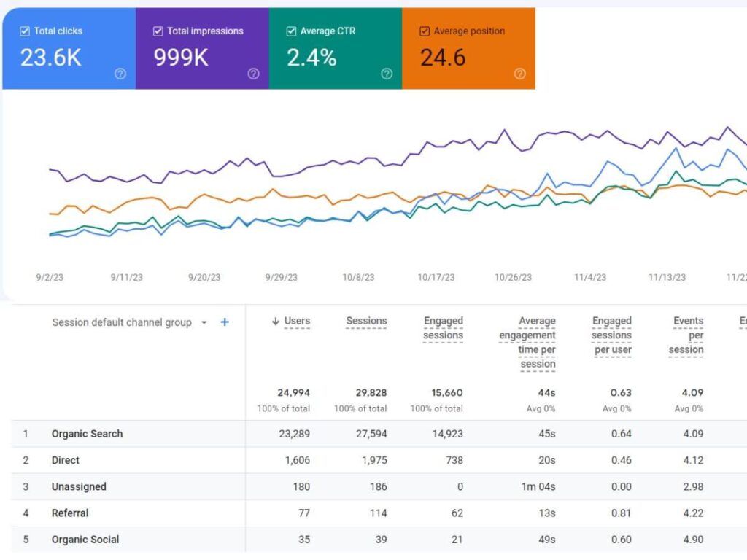Click the 24.6 average position value
Viewport: 747px width, 560px height.
[443, 58]
